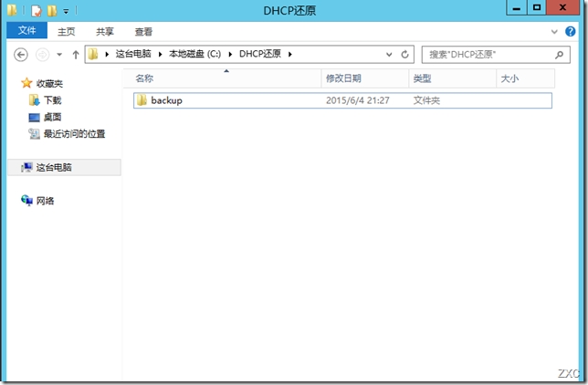Image resolution: width=588 pixels, height=385 pixels.
Task: Open the 文件 ribbon tab
Action: pos(27,31)
